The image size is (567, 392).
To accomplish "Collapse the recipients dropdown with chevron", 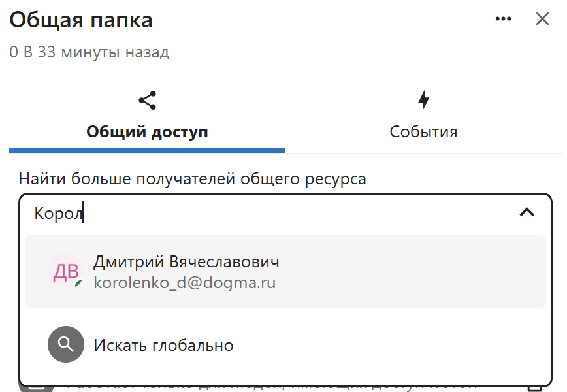I will click(x=526, y=212).
